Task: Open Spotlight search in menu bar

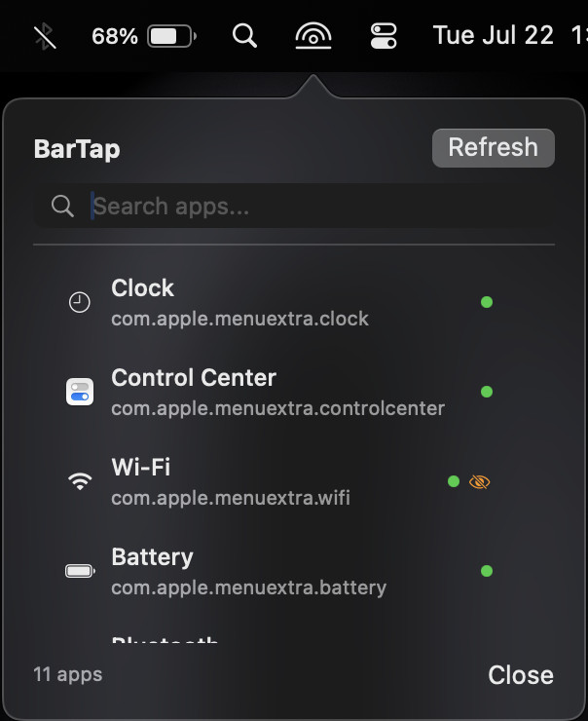Action: (245, 37)
